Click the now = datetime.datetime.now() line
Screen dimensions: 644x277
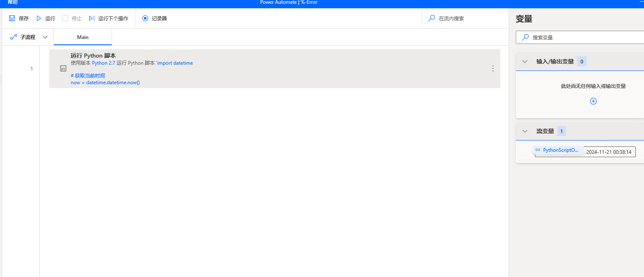[105, 83]
